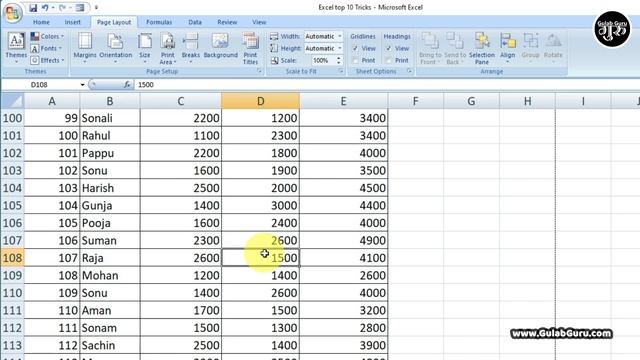Screen dimensions: 640x360
Task: Expand the Height Automatic dropdown
Action: coord(340,48)
